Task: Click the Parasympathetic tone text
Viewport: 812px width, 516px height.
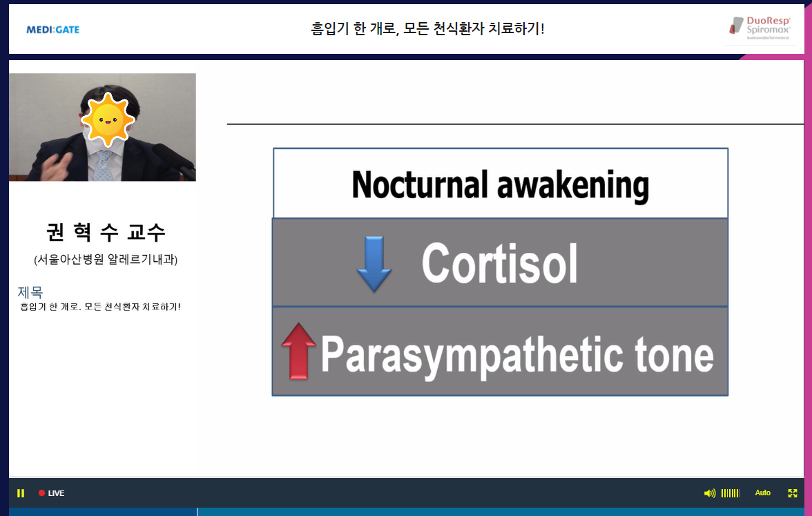Action: pyautogui.click(x=516, y=354)
